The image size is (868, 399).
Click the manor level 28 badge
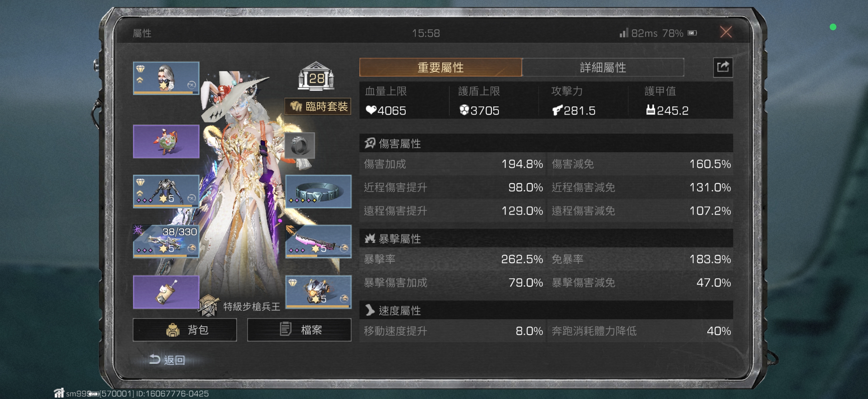pos(316,76)
